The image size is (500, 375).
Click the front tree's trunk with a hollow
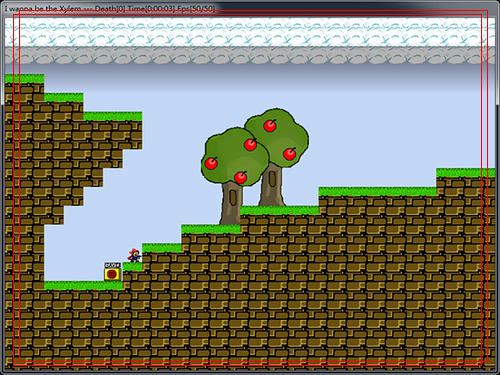click(x=231, y=204)
